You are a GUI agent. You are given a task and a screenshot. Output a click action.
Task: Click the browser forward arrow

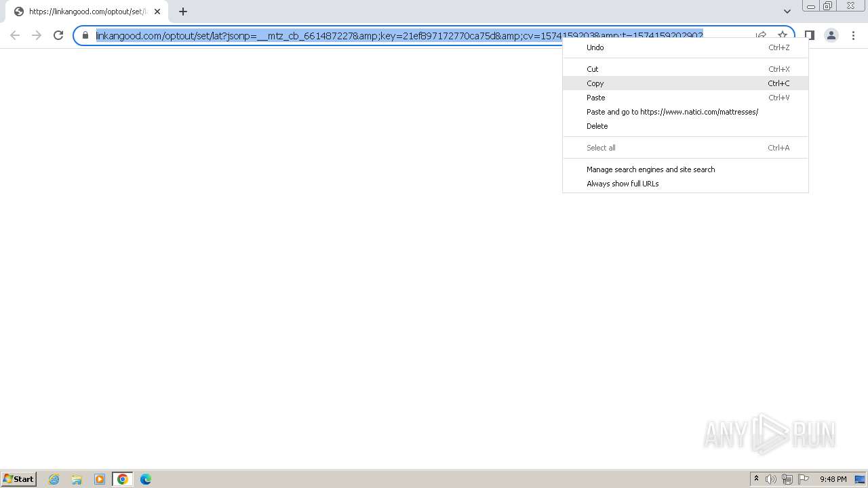point(37,35)
